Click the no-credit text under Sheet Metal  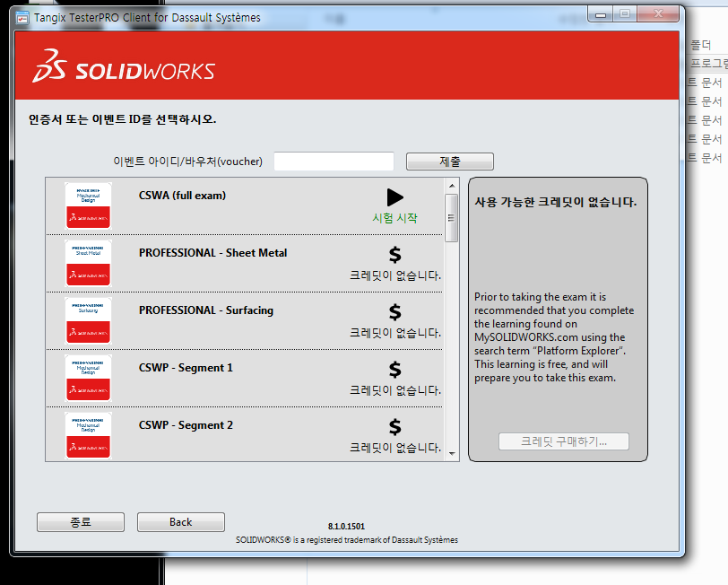click(x=395, y=275)
